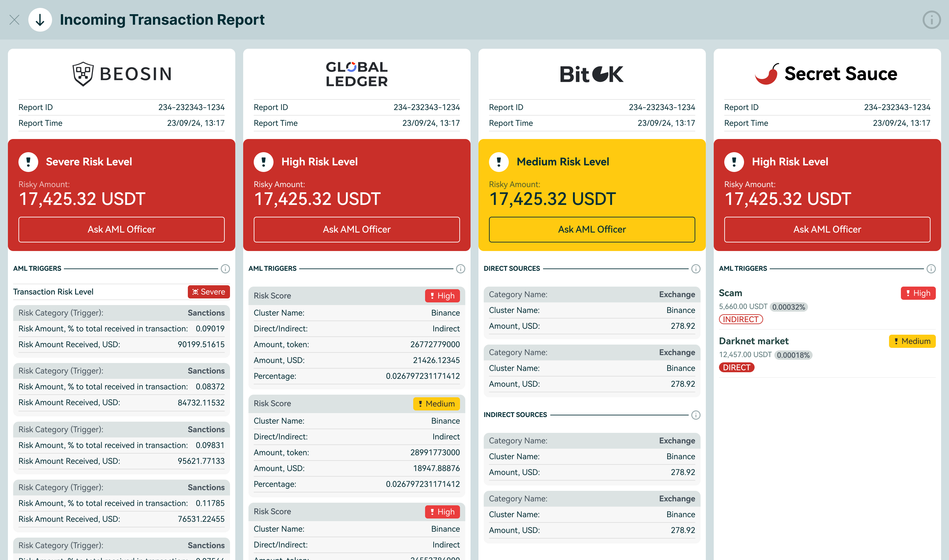Click the 0.00032% percentage chip under Scam
This screenshot has width=949, height=560.
(788, 307)
